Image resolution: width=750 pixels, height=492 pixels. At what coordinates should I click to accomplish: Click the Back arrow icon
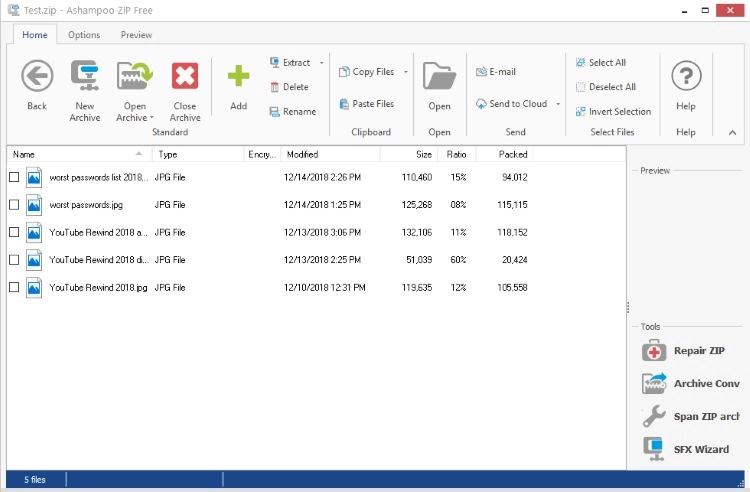click(37, 76)
